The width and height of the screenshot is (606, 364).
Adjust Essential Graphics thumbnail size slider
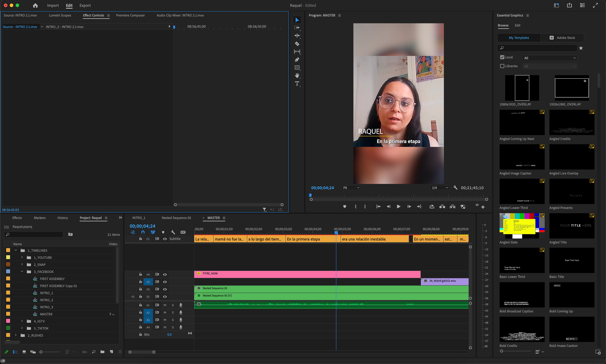(x=502, y=351)
